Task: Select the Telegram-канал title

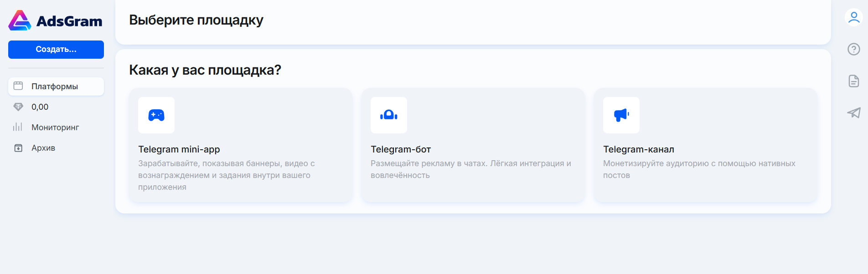Action: coord(639,149)
